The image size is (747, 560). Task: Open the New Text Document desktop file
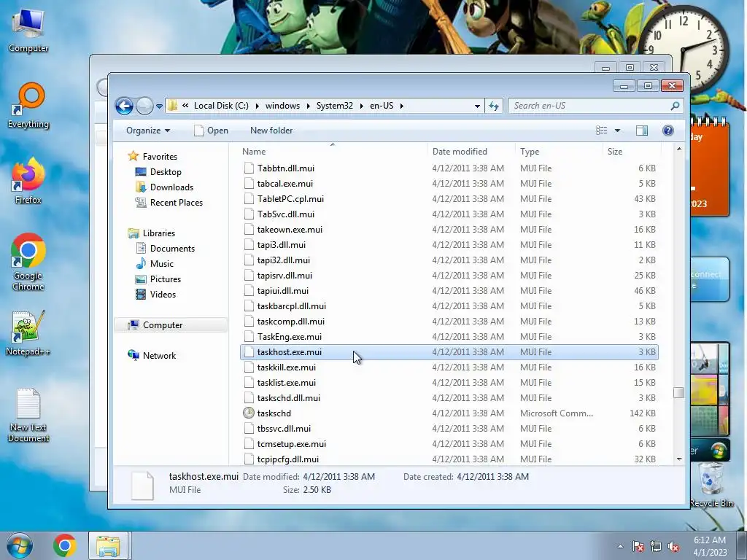(x=28, y=415)
